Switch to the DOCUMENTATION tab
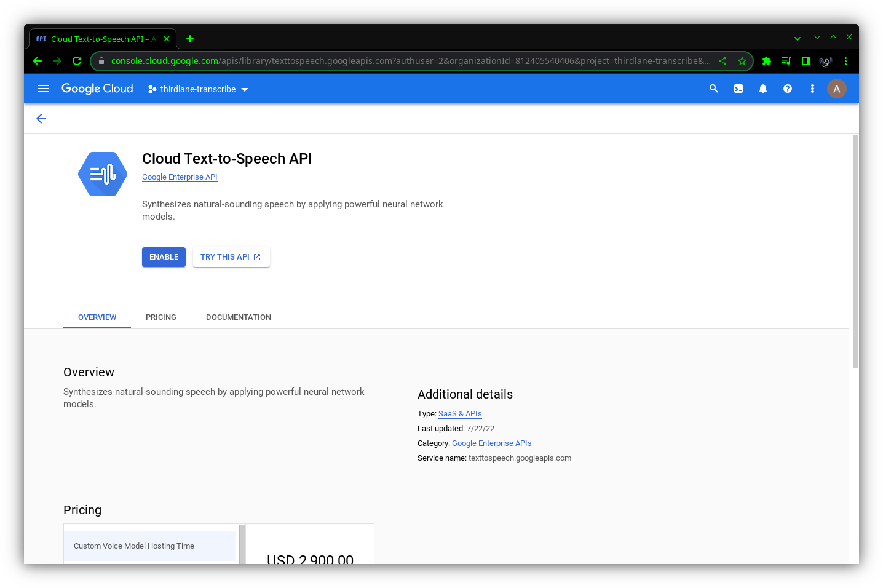883x588 pixels. coord(239,317)
